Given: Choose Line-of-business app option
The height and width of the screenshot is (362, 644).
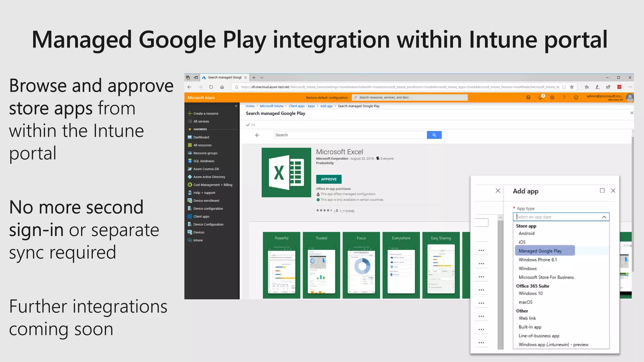Looking at the screenshot, I should [x=539, y=336].
